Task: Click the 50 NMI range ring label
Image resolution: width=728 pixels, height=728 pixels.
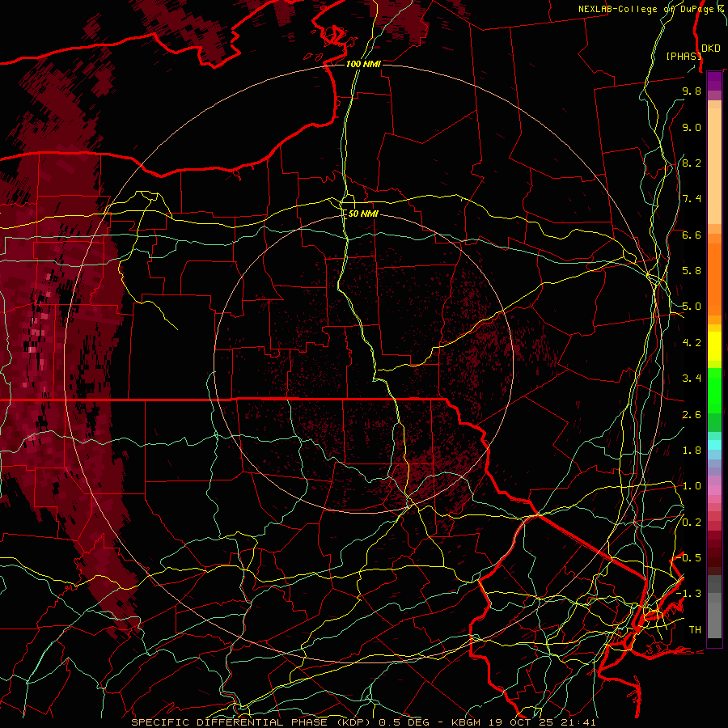Action: 363,214
